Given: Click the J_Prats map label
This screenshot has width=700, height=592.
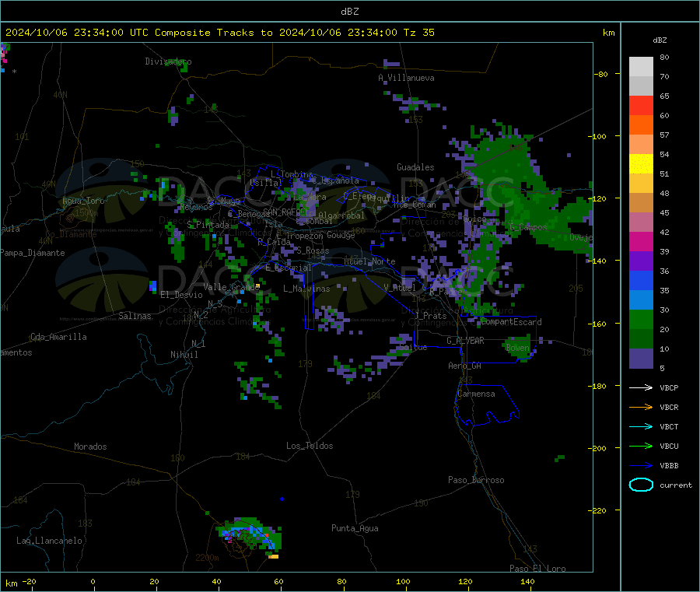Looking at the screenshot, I should 430,316.
